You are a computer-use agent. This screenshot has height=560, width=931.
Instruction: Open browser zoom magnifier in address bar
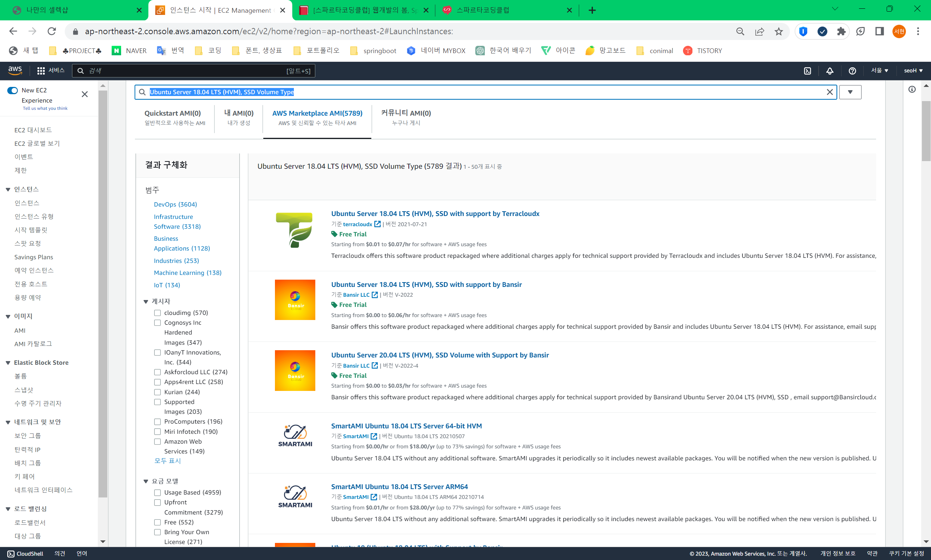click(x=740, y=32)
